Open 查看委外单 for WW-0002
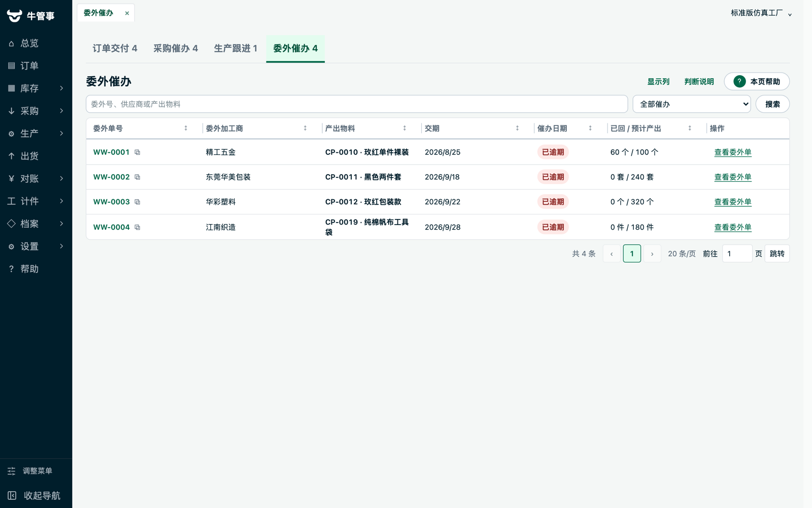This screenshot has height=508, width=812. [x=733, y=177]
